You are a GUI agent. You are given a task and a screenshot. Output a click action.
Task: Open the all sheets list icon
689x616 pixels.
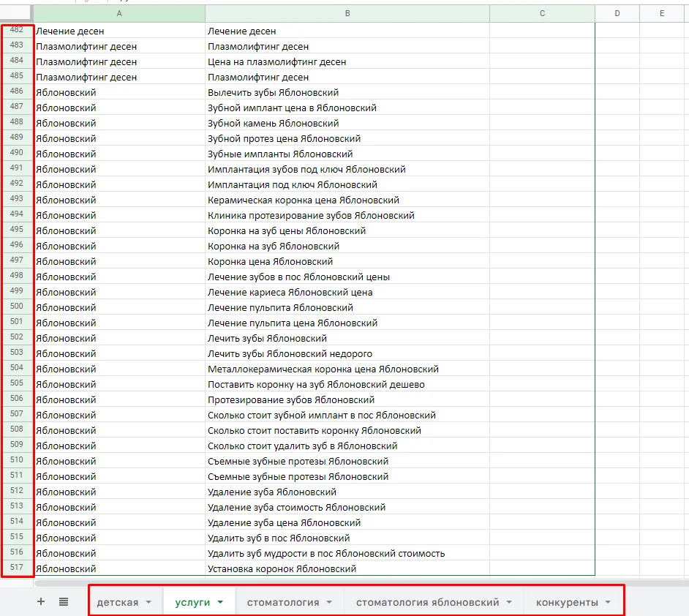click(64, 601)
